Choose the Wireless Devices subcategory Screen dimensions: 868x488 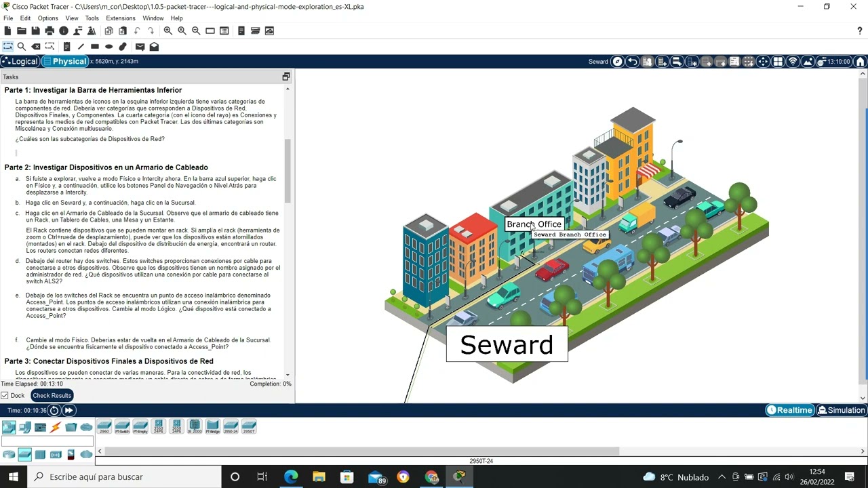pyautogui.click(x=56, y=454)
